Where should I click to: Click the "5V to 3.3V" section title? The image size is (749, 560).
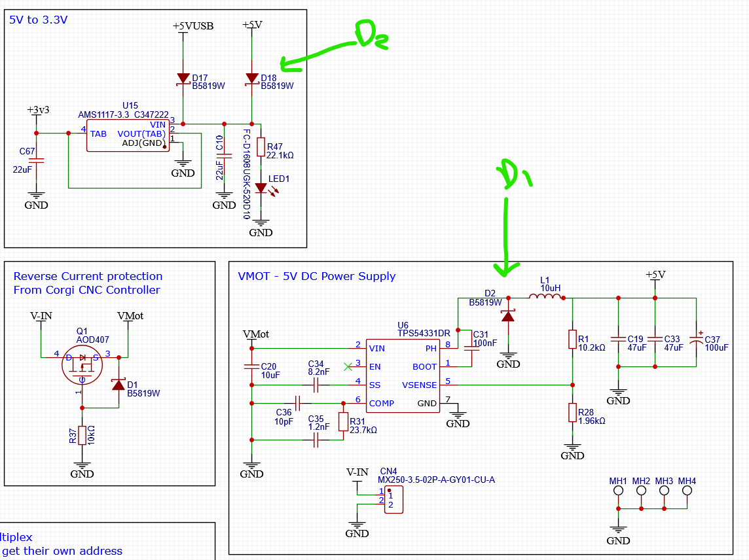39,20
